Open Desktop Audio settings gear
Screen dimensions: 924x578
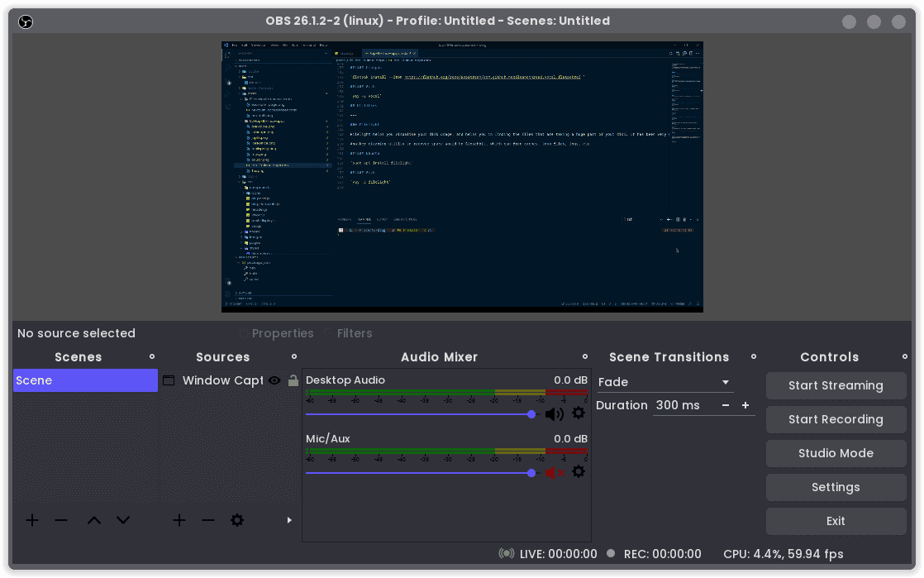pyautogui.click(x=579, y=413)
